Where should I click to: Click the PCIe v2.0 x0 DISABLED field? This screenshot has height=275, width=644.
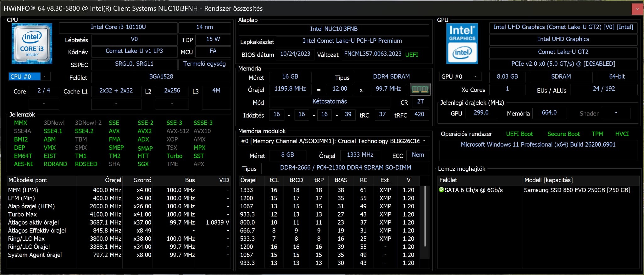point(563,64)
